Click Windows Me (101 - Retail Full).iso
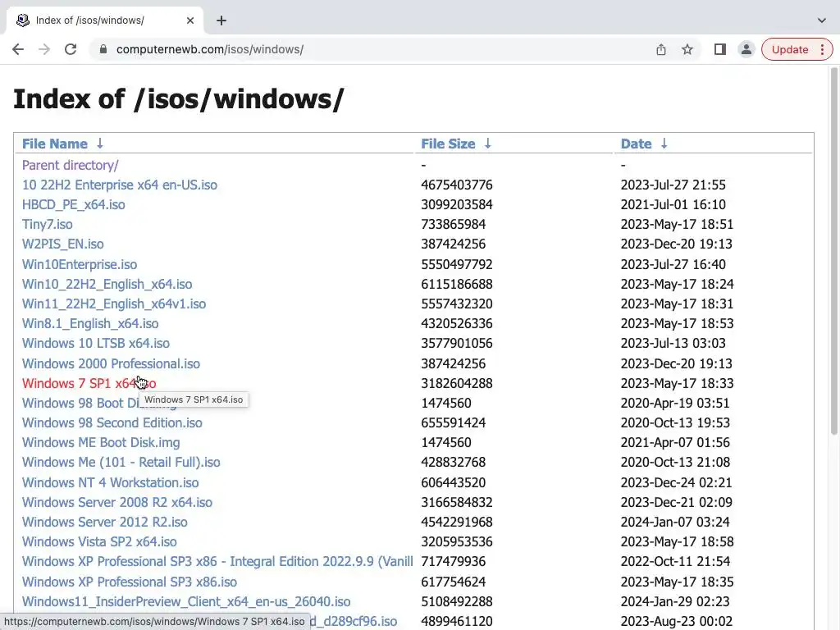The width and height of the screenshot is (840, 630). 121,463
